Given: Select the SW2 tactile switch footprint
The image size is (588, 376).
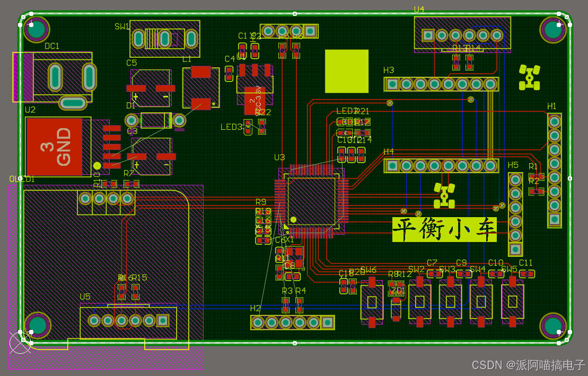Looking at the screenshot, I should pyautogui.click(x=419, y=301).
